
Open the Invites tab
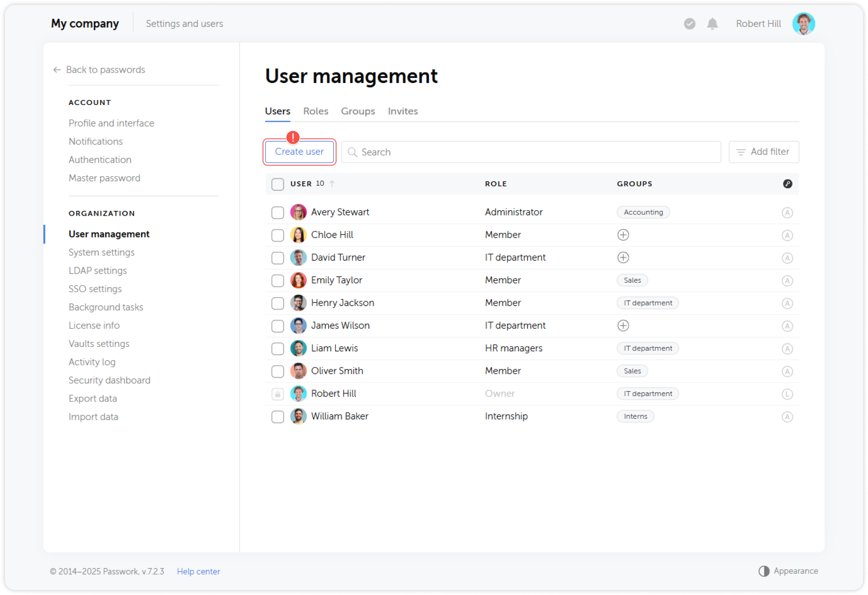(x=403, y=111)
